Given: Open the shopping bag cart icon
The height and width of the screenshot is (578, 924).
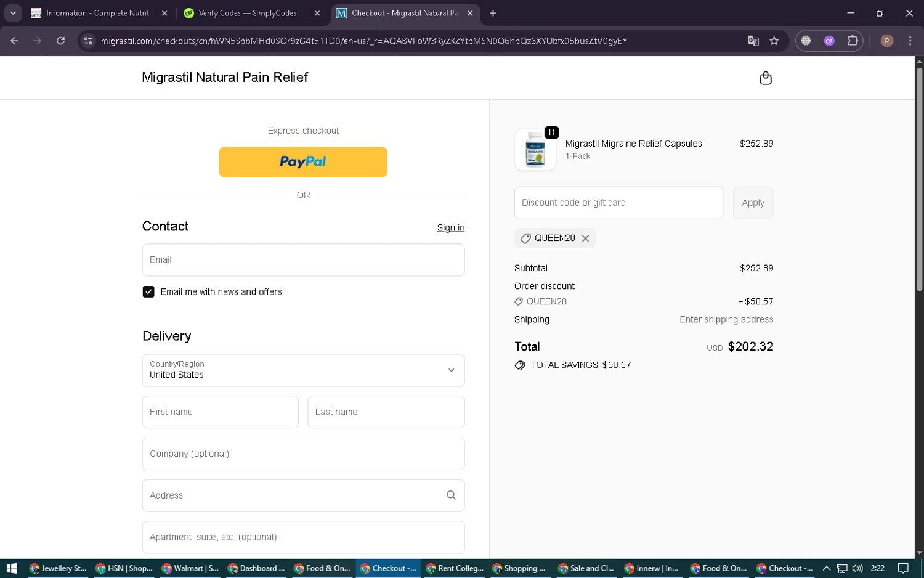Looking at the screenshot, I should coord(766,78).
